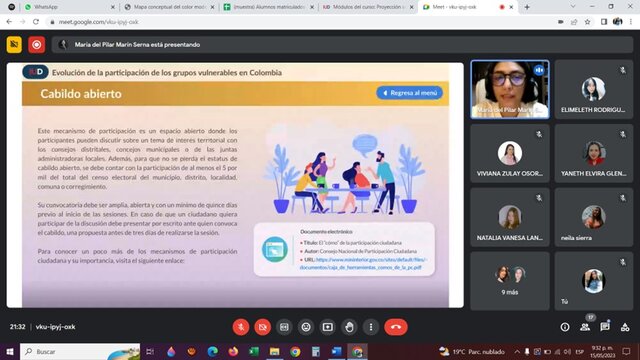Click the address bar with meet.google.com URL
The image size is (640, 360).
coord(302,22)
